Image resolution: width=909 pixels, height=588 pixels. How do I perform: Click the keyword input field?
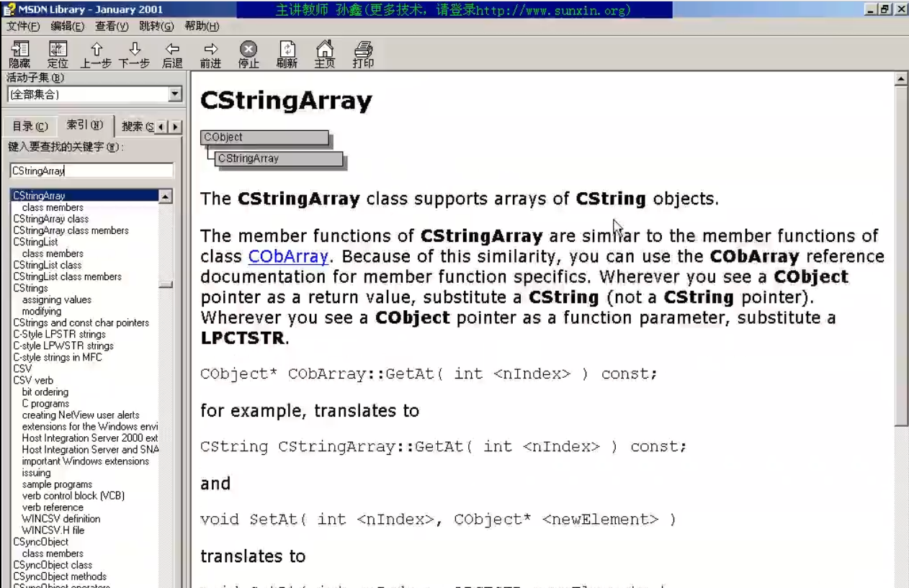click(x=91, y=171)
